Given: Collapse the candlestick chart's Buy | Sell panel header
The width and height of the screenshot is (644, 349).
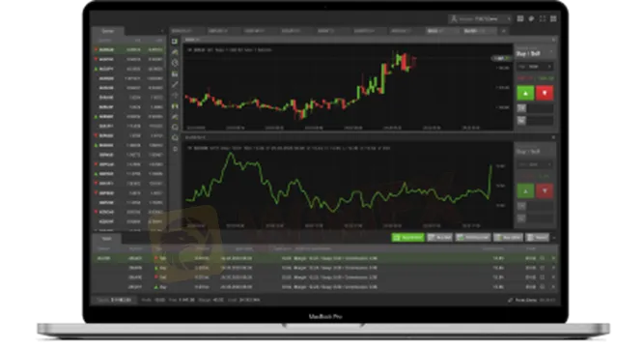Looking at the screenshot, I should click(x=551, y=52).
